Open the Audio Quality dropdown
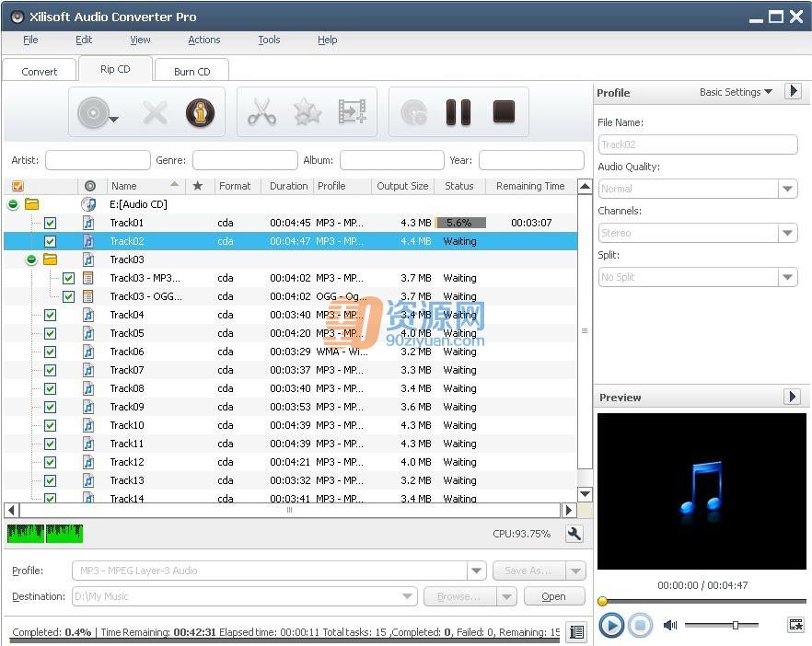Viewport: 812px width, 646px height. pyautogui.click(x=787, y=189)
